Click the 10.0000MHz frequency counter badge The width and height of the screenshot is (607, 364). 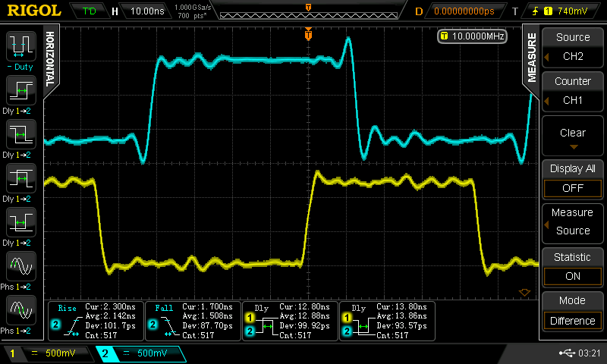pyautogui.click(x=472, y=36)
